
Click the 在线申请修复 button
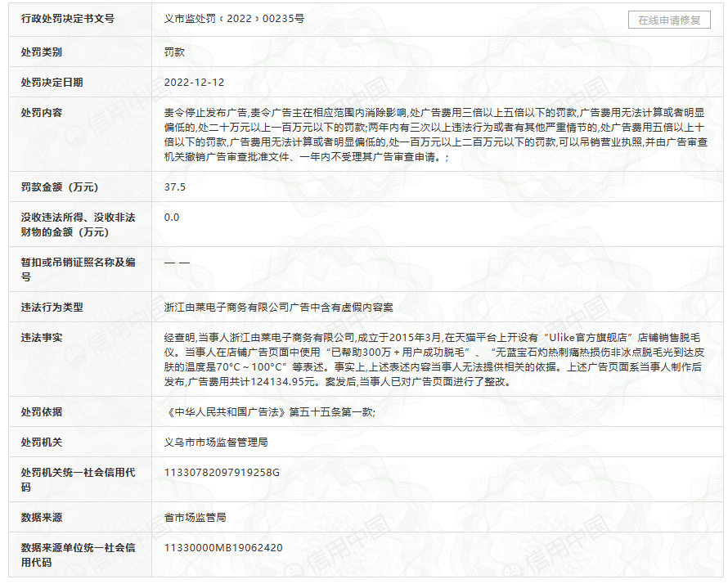pyautogui.click(x=669, y=20)
